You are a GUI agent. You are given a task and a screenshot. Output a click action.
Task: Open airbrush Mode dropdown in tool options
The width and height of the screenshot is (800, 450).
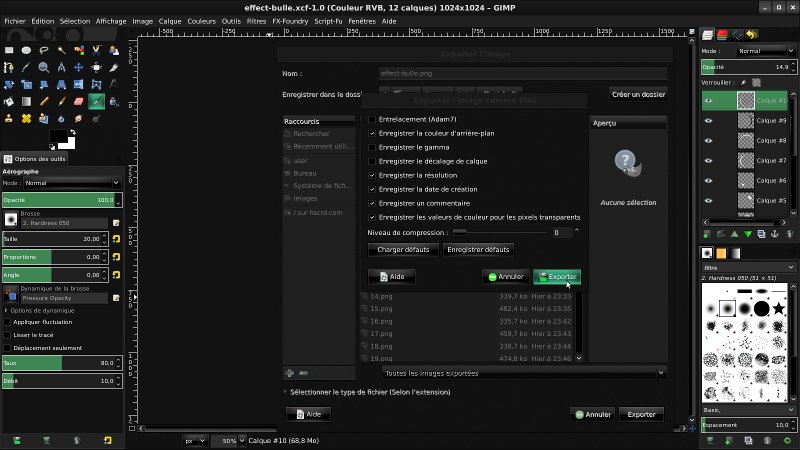click(x=71, y=183)
